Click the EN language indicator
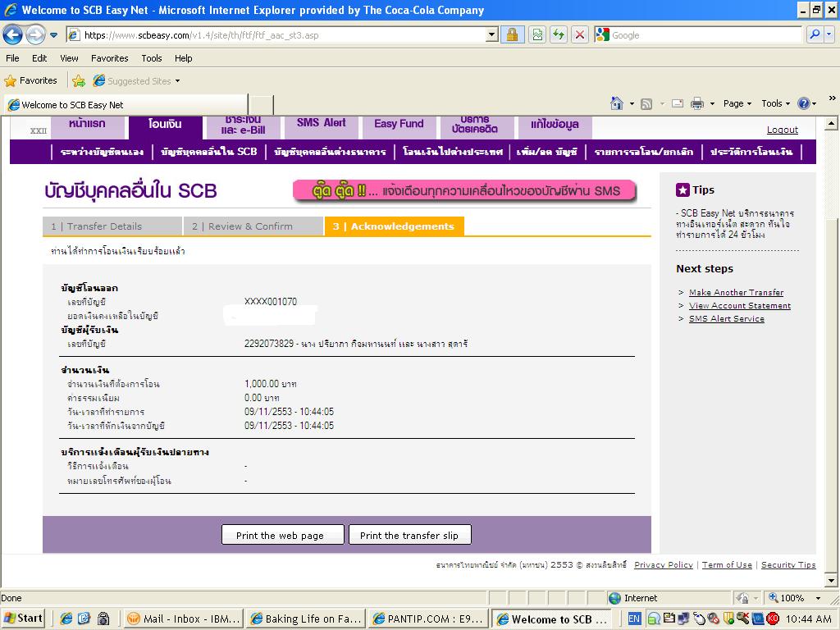This screenshot has width=840, height=630. pyautogui.click(x=634, y=619)
